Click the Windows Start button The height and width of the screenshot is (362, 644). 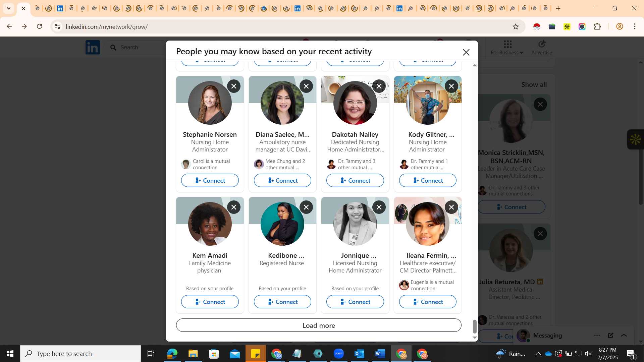coord(10,354)
